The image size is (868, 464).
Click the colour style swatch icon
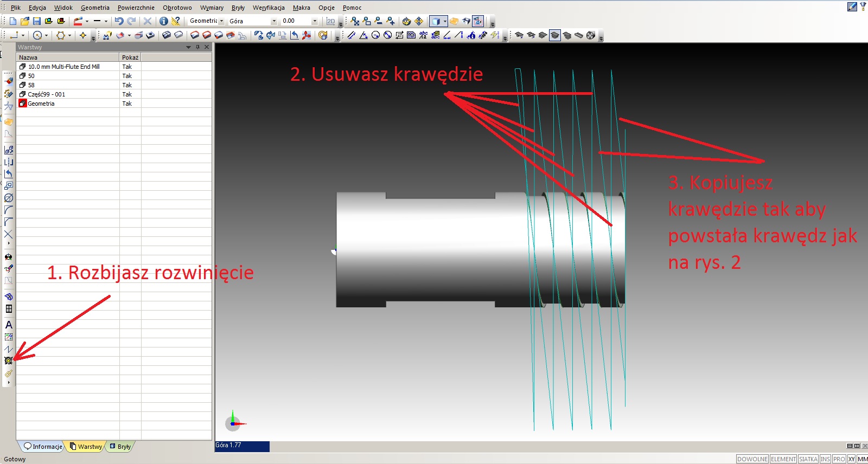pos(78,21)
